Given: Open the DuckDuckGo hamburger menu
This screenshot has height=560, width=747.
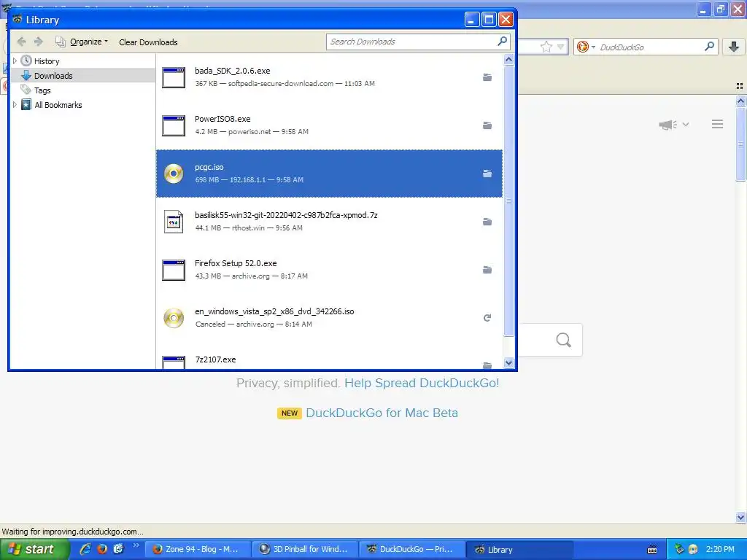Looking at the screenshot, I should (718, 124).
